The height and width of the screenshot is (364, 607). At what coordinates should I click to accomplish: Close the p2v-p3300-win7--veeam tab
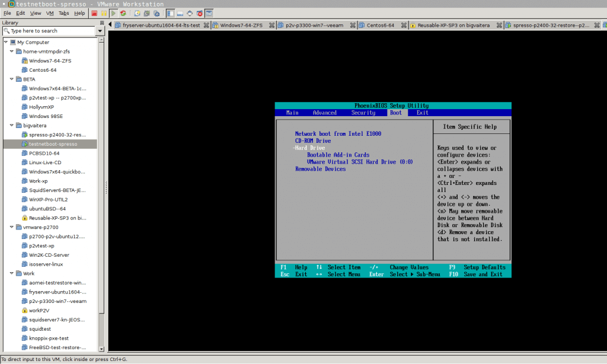point(353,25)
